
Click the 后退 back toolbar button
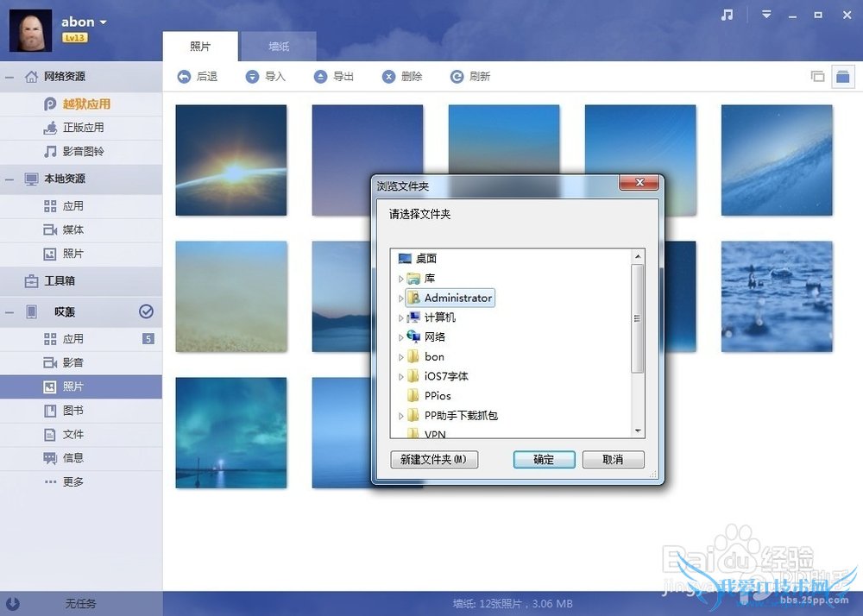click(x=198, y=77)
